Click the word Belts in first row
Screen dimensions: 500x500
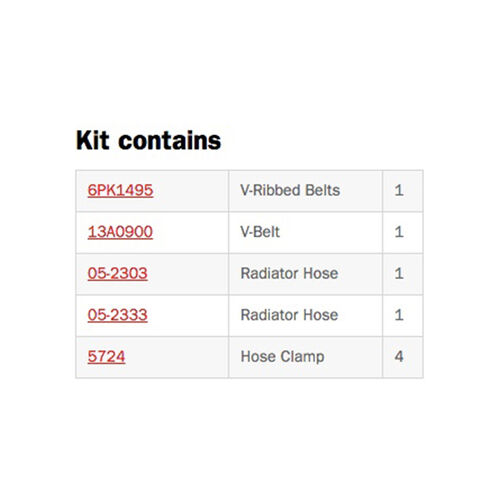click(322, 190)
